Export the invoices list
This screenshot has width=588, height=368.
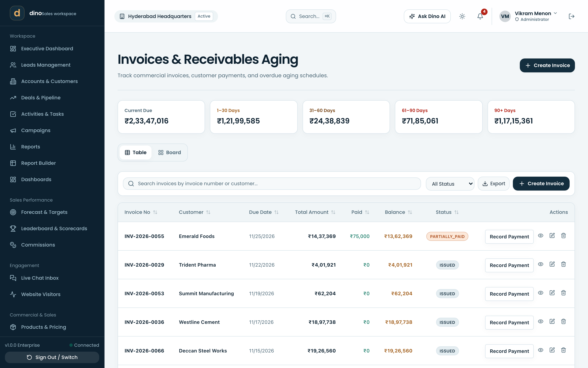(493, 184)
